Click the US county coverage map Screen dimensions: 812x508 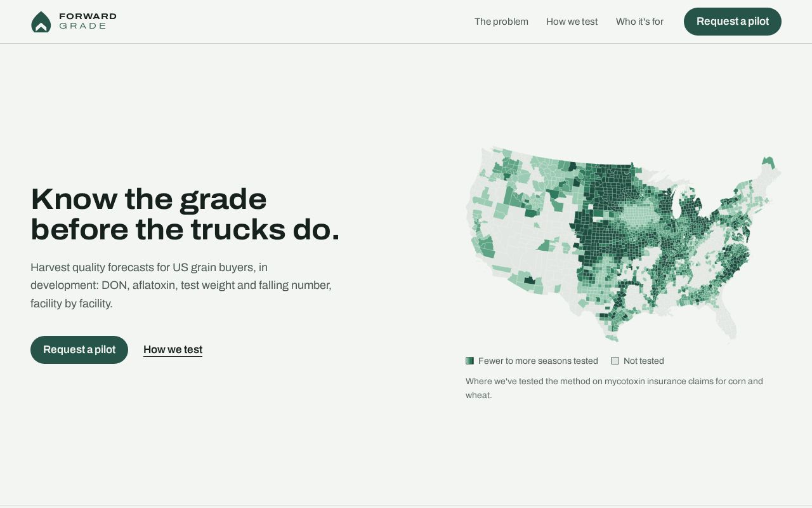(x=623, y=244)
